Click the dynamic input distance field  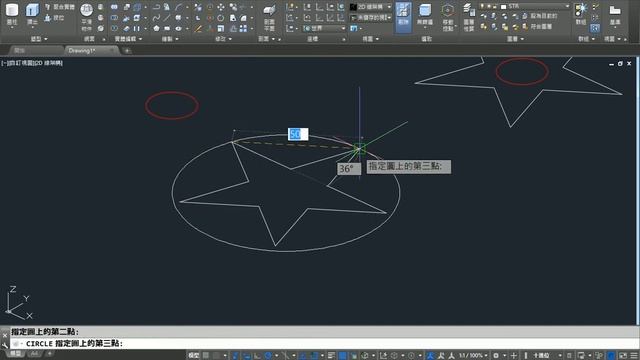pyautogui.click(x=298, y=134)
